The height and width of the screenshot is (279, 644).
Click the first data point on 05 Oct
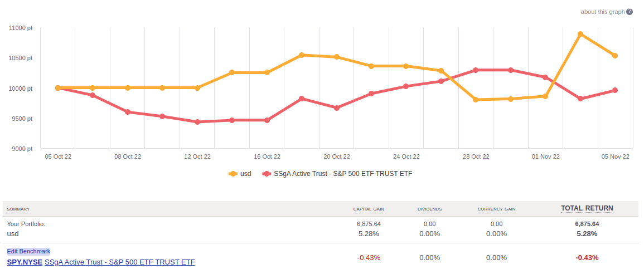pos(58,88)
